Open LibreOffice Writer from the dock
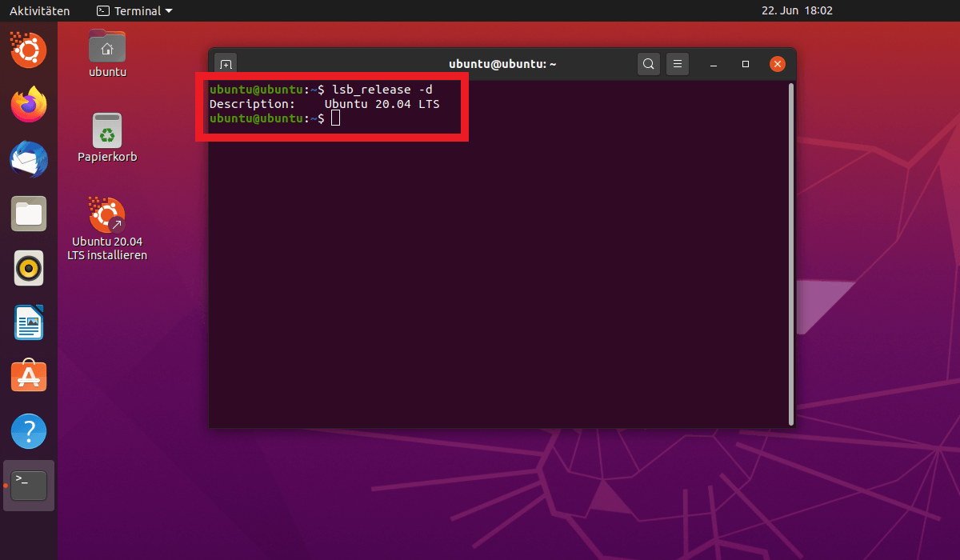960x560 pixels. (x=29, y=322)
